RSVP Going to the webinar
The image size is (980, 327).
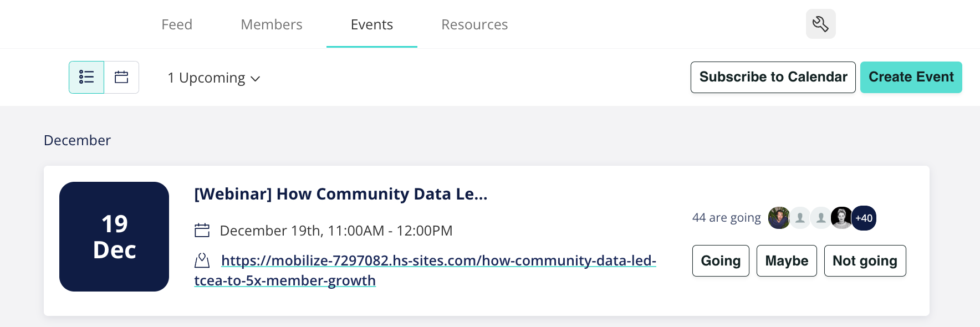[x=721, y=260]
